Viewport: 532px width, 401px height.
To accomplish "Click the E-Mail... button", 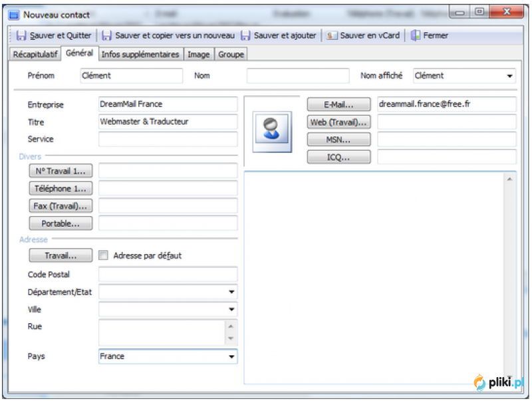I will tap(338, 104).
